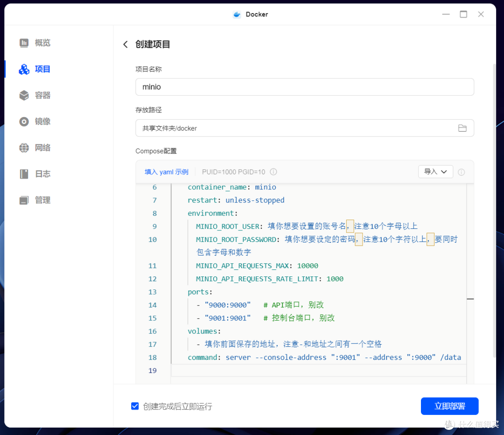Click the volumes key on line 16
Viewport: 504px width, 435px height.
click(203, 331)
